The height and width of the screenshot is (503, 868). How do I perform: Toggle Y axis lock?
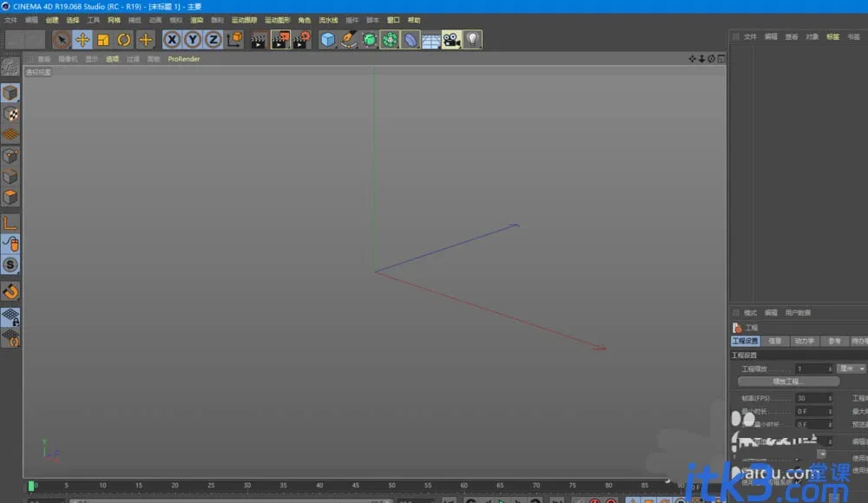point(193,40)
